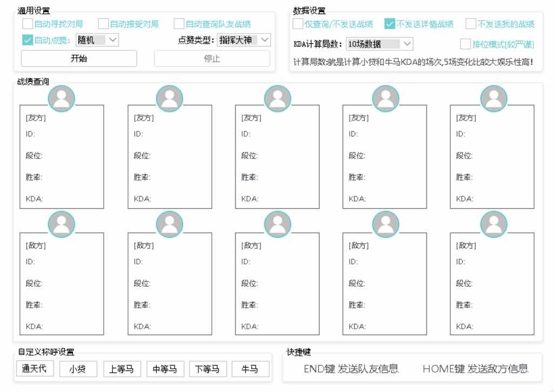The image size is (554, 392).
Task: Click the 通天代 custom title button
Action: pos(35,369)
